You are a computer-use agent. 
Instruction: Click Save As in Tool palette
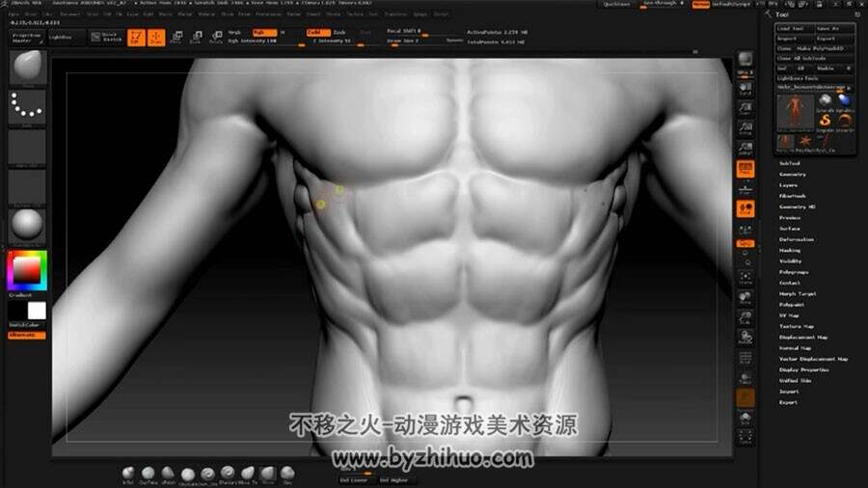coord(833,28)
